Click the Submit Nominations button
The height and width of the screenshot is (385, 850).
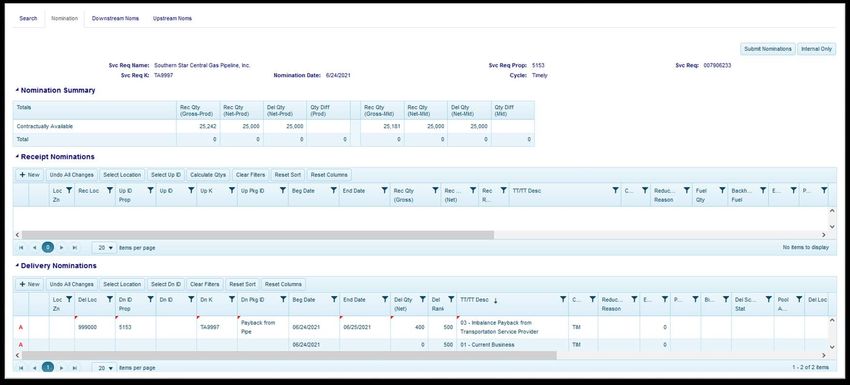[x=768, y=49]
